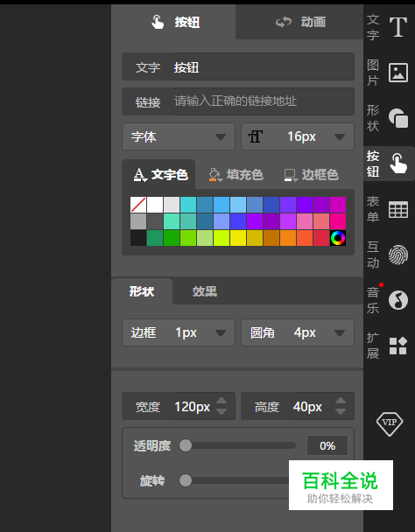Click the 文字 button text input field
This screenshot has width=415, height=532.
(238, 66)
